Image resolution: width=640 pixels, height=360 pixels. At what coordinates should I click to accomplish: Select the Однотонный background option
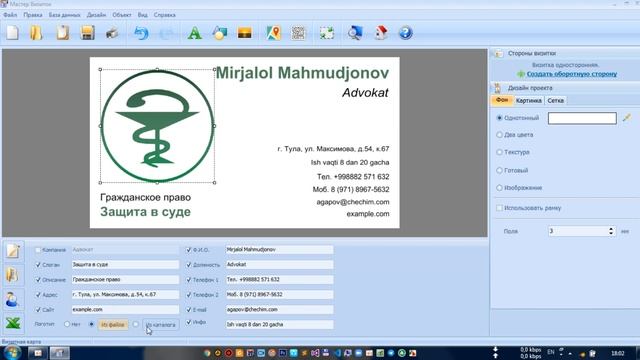(499, 118)
